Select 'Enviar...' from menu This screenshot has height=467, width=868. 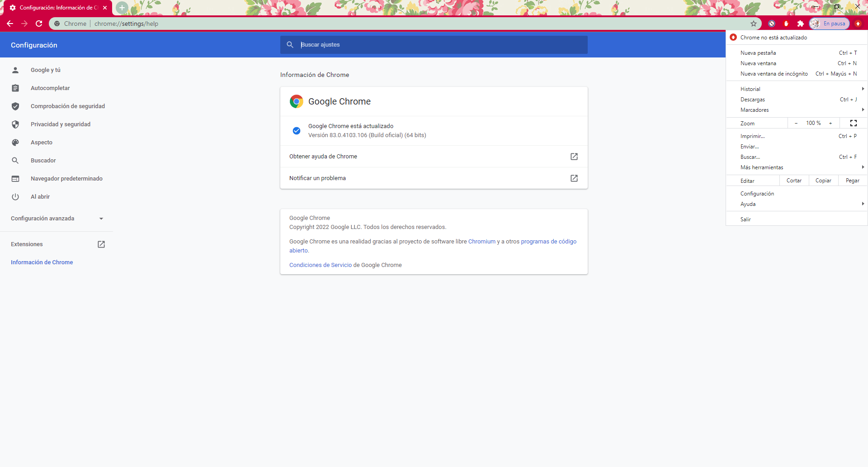pos(797,147)
